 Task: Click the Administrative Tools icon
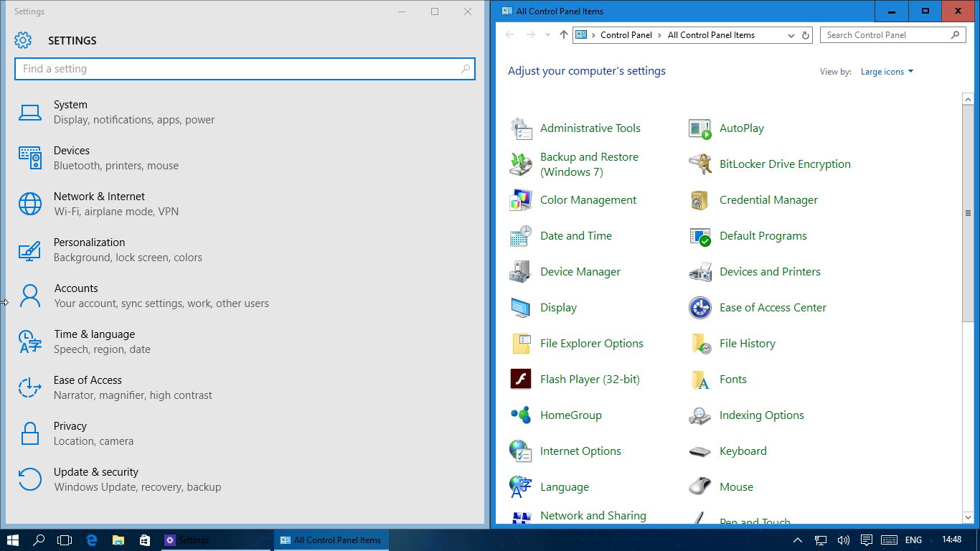click(521, 128)
